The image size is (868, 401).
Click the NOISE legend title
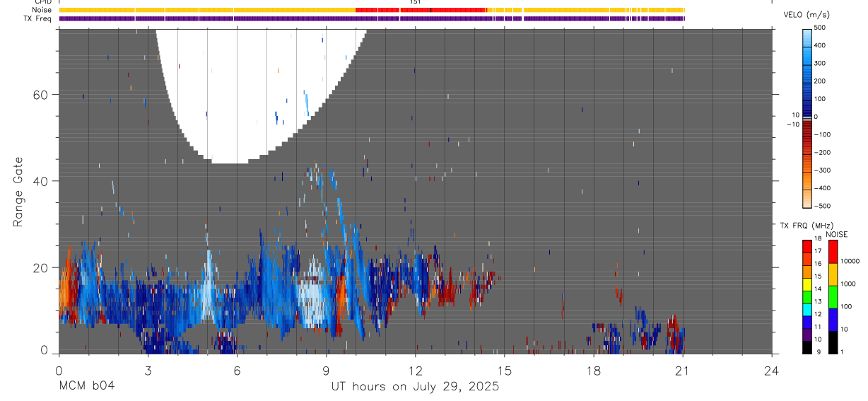tap(837, 234)
